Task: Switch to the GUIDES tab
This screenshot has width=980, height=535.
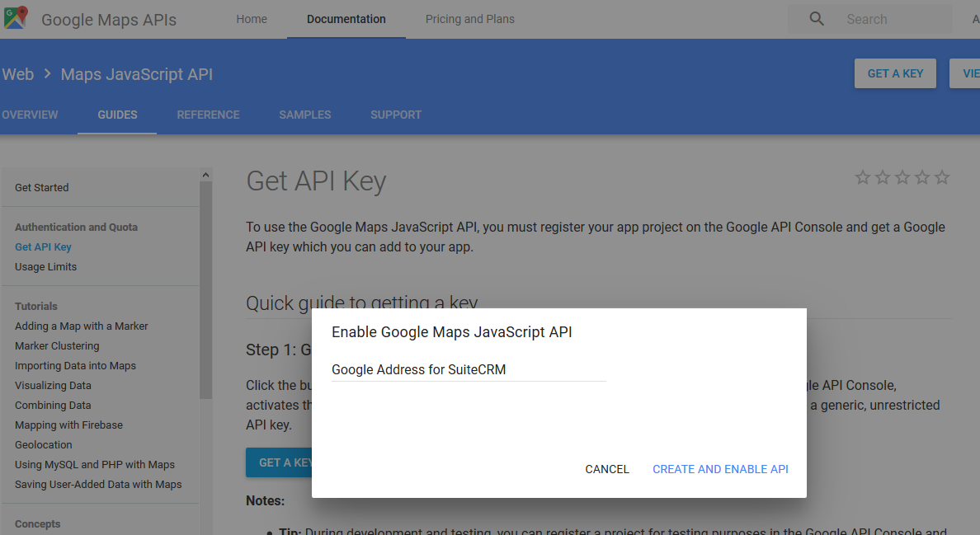Action: (x=117, y=115)
